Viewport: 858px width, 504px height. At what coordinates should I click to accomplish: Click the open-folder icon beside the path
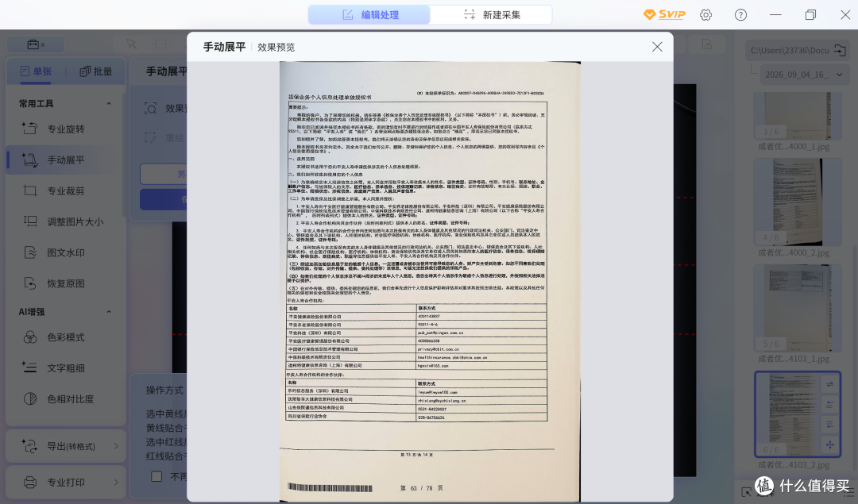coord(840,50)
